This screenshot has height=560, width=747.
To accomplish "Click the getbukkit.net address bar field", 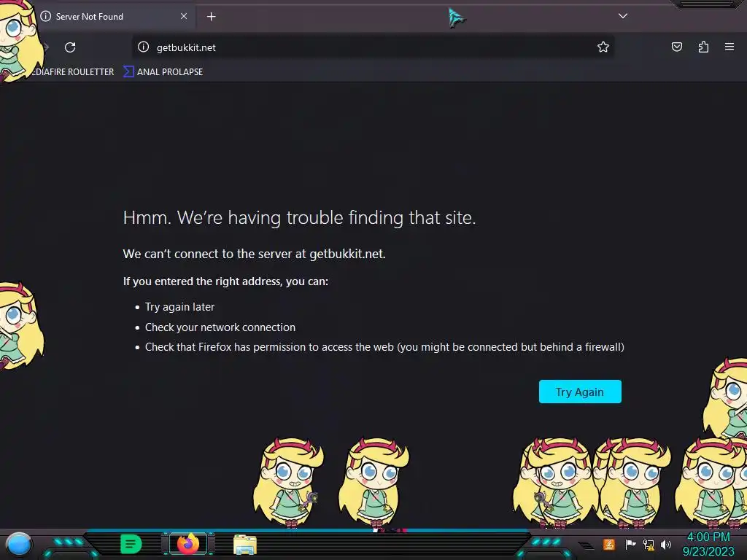I will pyautogui.click(x=373, y=47).
